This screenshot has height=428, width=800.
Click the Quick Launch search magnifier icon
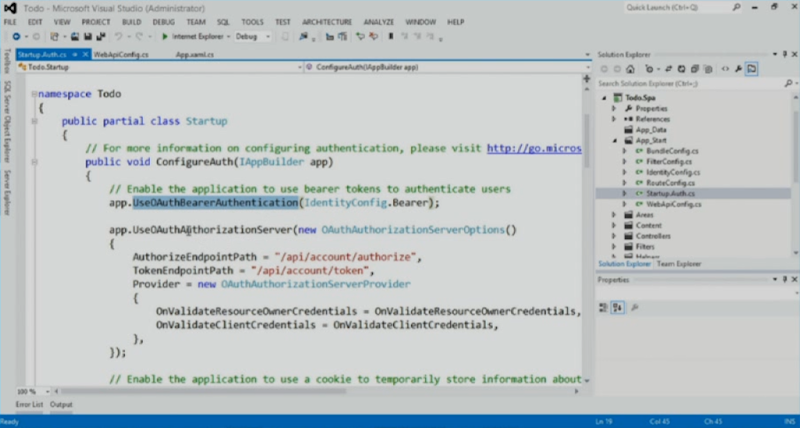(x=736, y=7)
